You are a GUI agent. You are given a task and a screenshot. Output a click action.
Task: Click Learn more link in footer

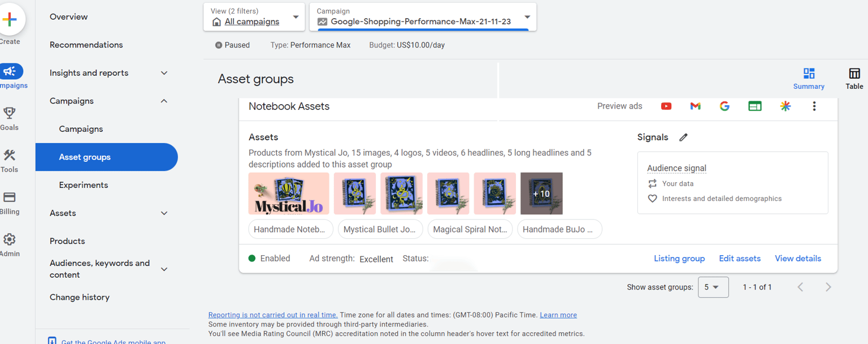coord(558,315)
